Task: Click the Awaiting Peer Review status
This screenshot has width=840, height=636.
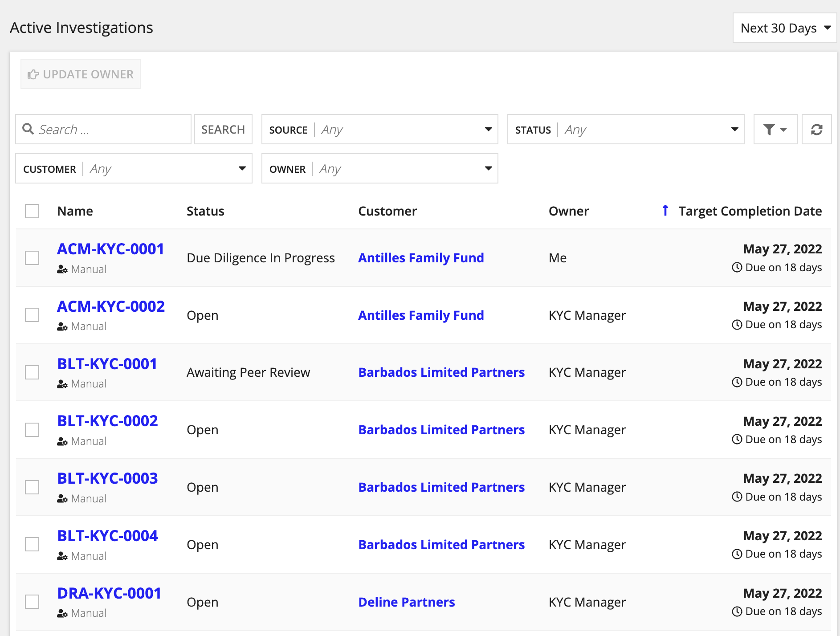Action: click(x=248, y=372)
